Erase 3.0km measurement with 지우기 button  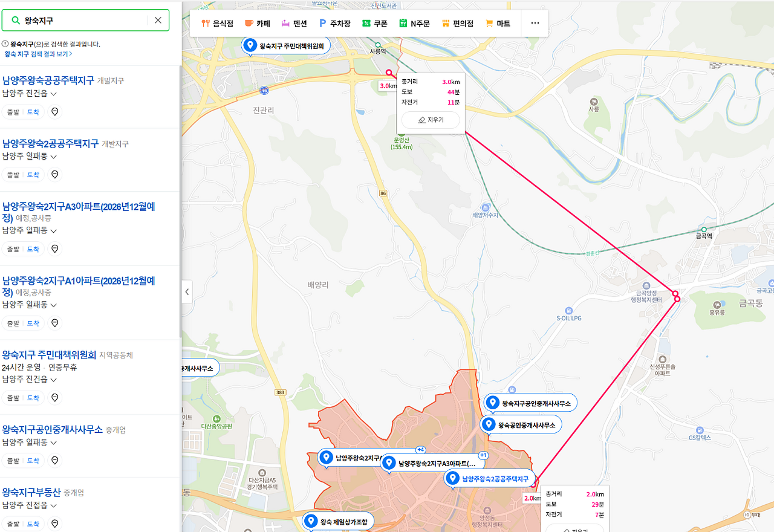(x=431, y=120)
